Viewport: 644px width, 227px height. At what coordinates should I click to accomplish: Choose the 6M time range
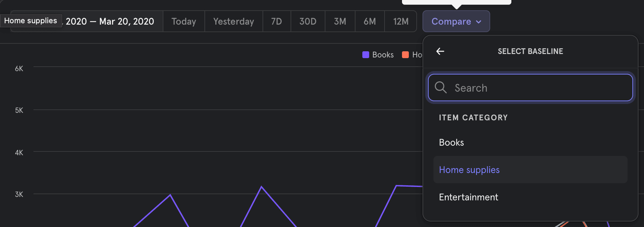pos(370,21)
